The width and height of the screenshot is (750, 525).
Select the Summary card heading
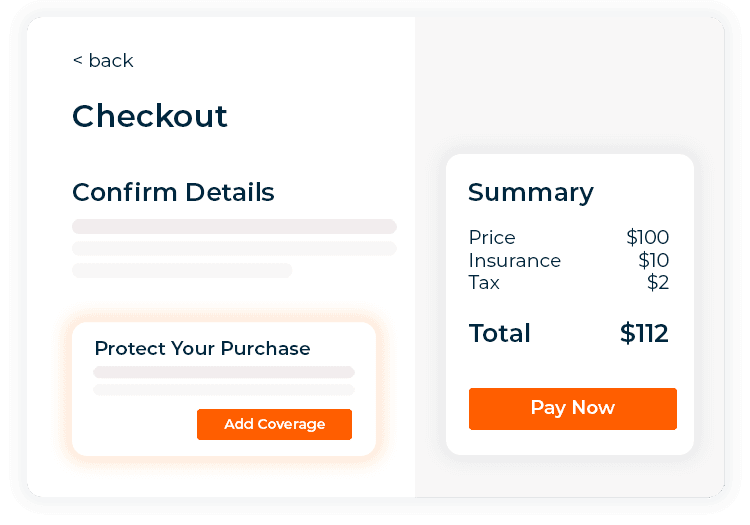click(x=530, y=192)
